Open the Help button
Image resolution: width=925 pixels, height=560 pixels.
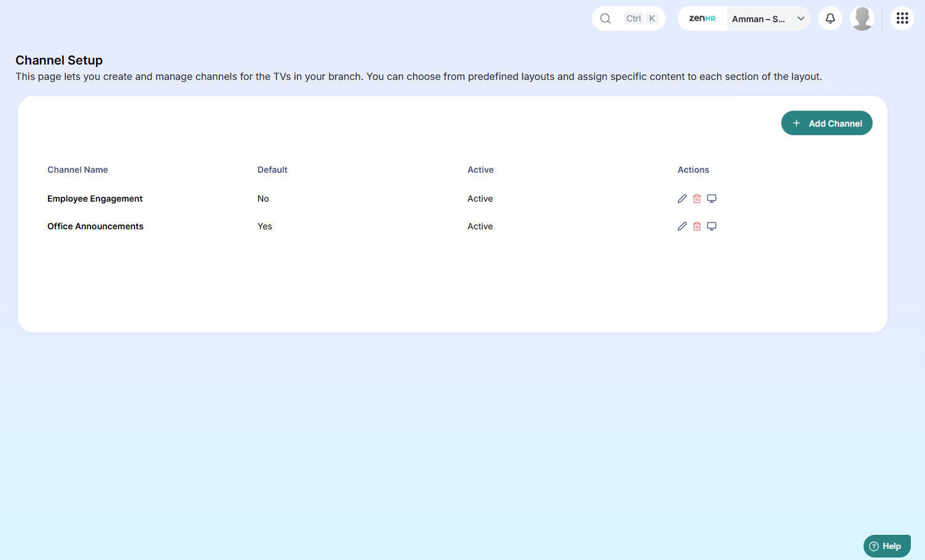click(887, 546)
